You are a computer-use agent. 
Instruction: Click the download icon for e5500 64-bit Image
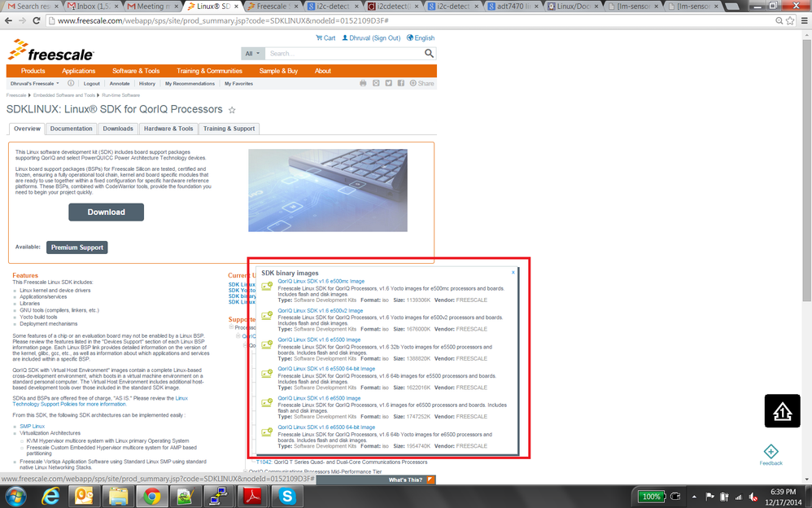(267, 373)
